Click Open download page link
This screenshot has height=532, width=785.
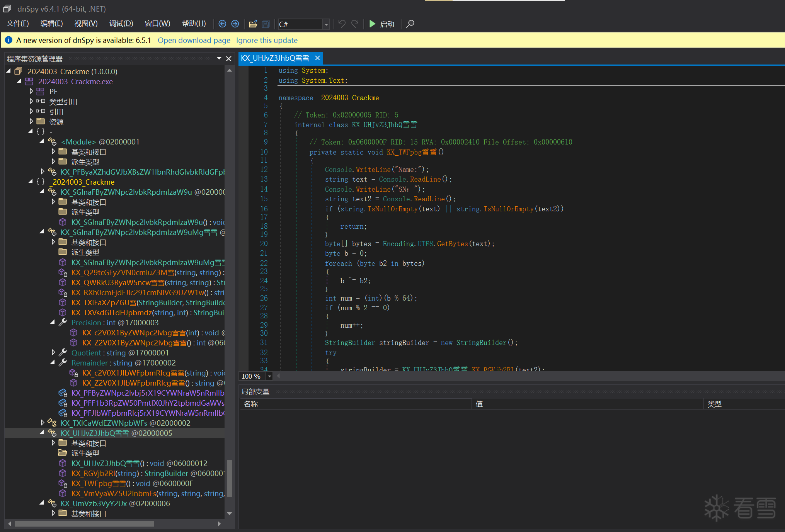(194, 41)
